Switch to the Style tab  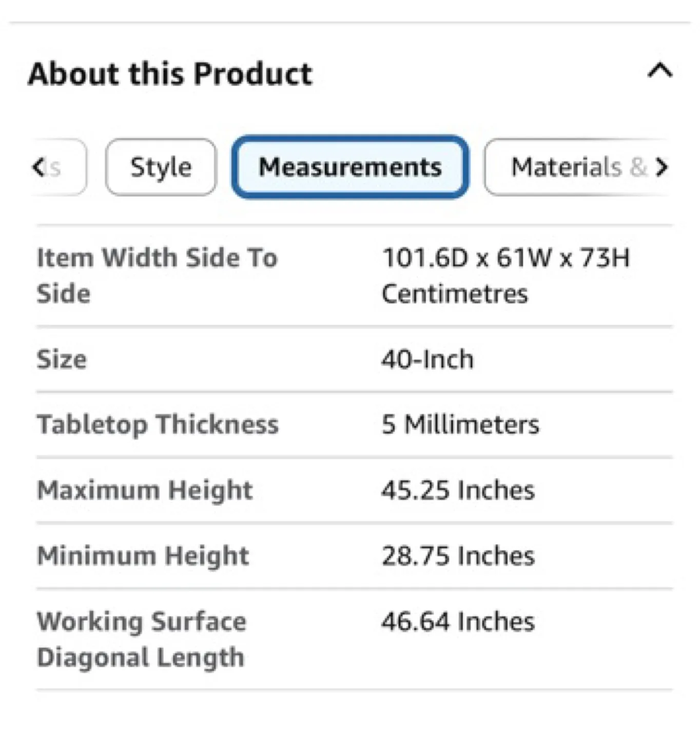161,167
